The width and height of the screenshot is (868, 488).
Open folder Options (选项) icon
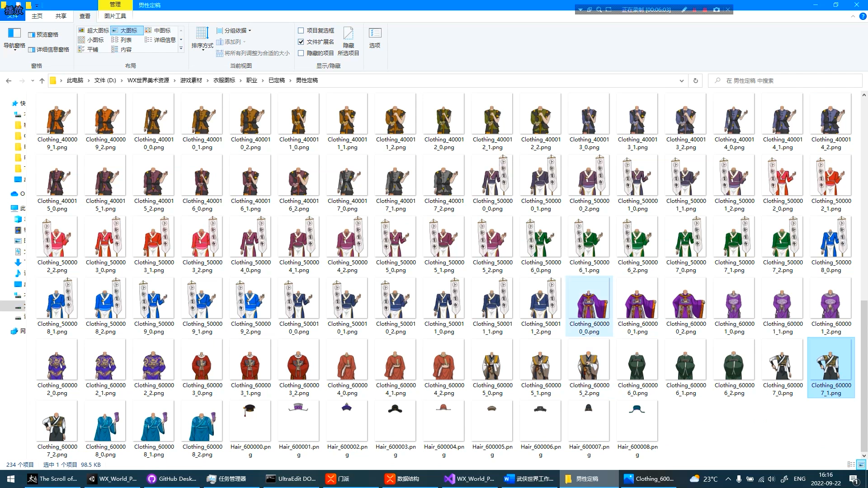click(375, 38)
